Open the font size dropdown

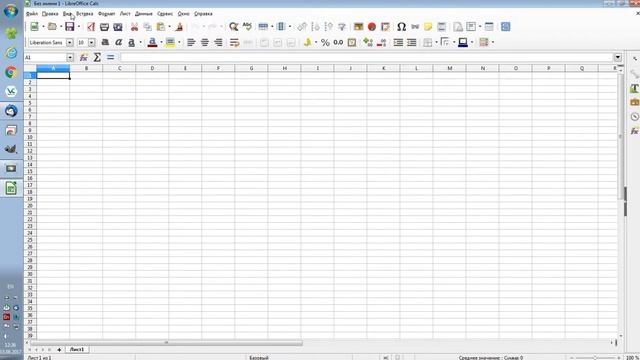[92, 42]
